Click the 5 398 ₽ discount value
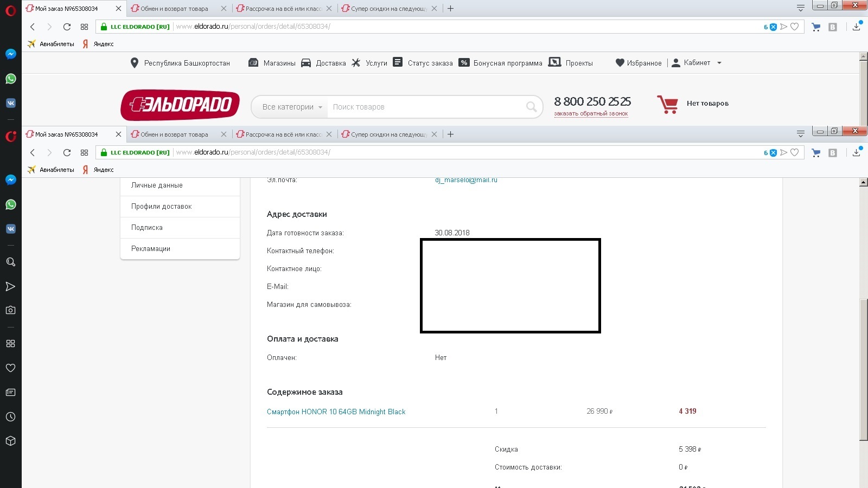The image size is (868, 488). pos(690,450)
